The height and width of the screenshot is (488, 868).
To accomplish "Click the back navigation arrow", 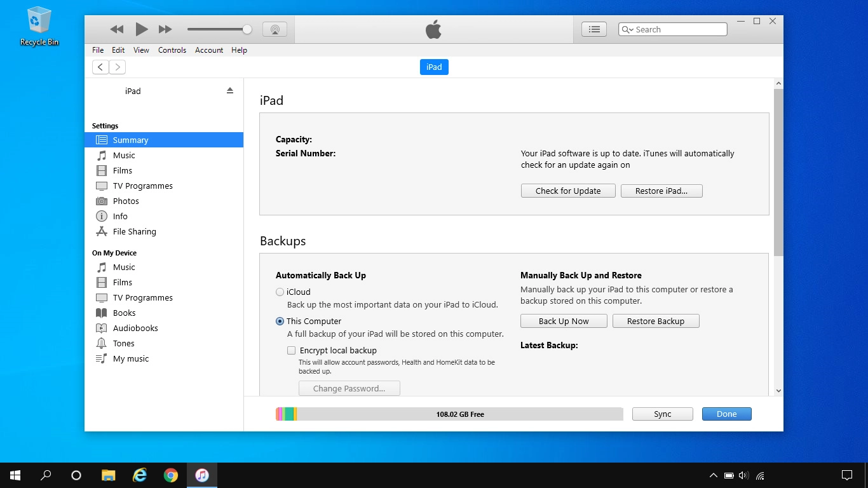I will [100, 67].
